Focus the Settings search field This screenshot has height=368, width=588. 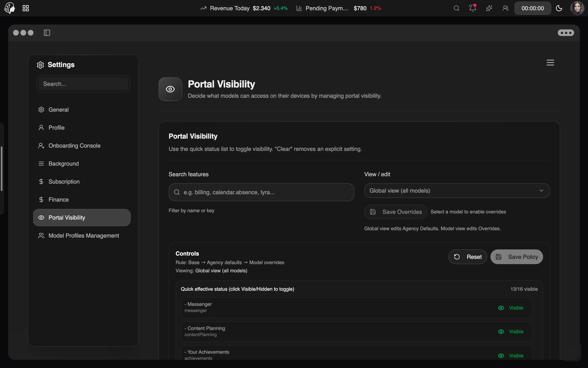pyautogui.click(x=83, y=84)
